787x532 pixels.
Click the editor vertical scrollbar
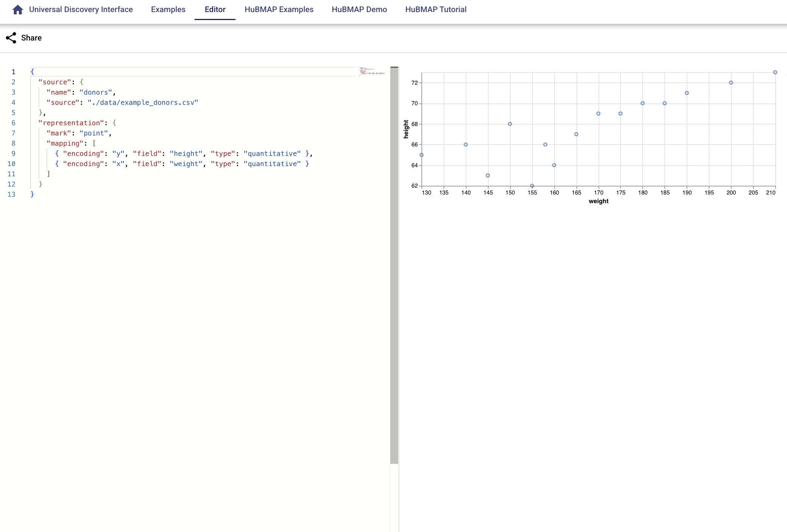(x=394, y=265)
